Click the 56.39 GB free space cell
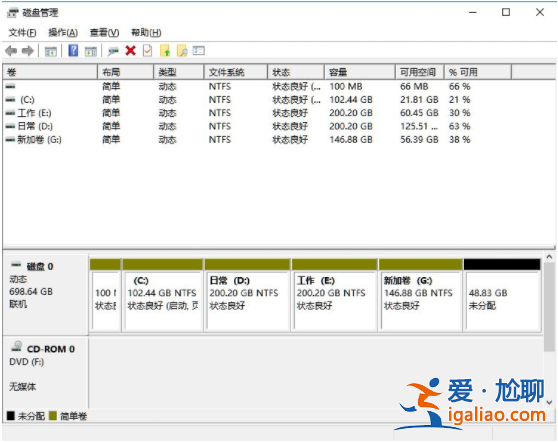The image size is (558, 442). [x=419, y=140]
